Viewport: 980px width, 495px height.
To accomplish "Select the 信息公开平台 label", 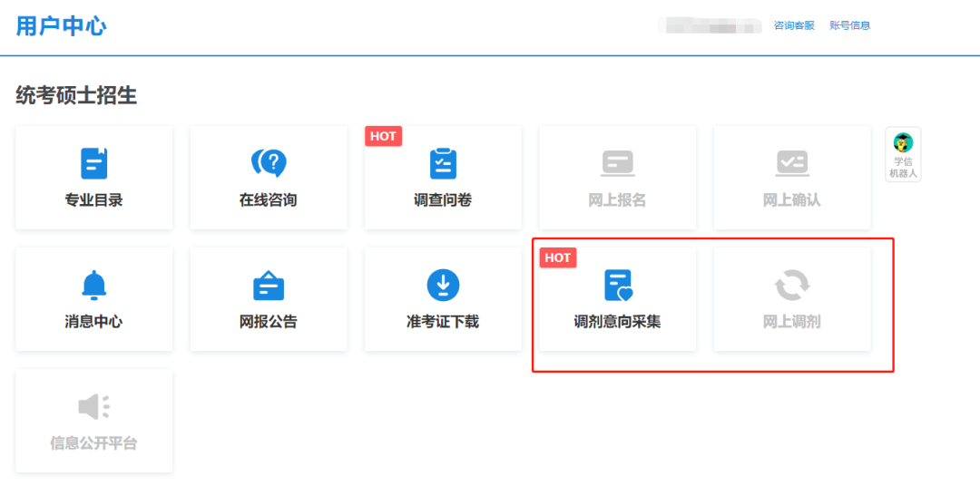I will [x=93, y=444].
